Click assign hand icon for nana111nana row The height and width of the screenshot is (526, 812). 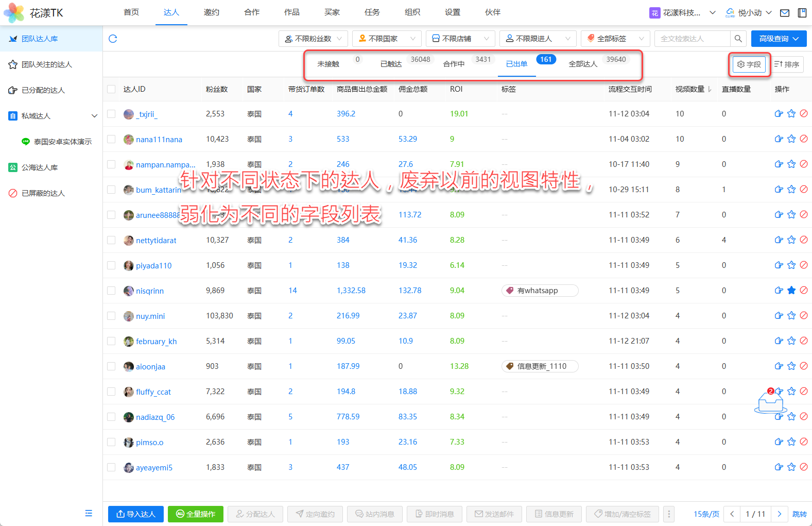click(x=779, y=139)
